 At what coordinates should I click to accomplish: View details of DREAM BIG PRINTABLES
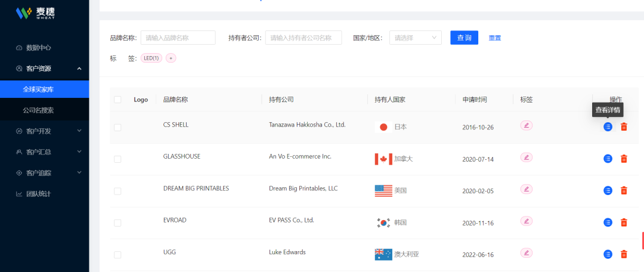(608, 191)
